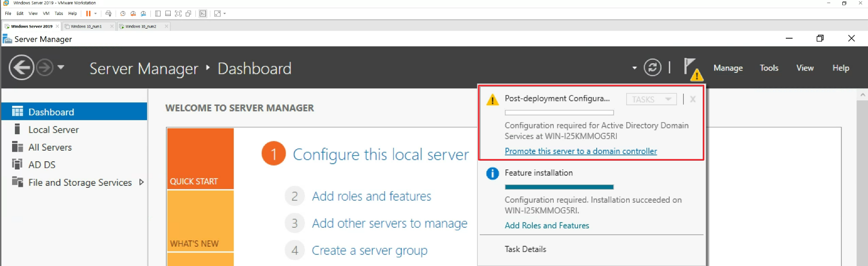The image size is (868, 266).
Task: Click the Server Manager title bar icon
Action: pos(7,39)
